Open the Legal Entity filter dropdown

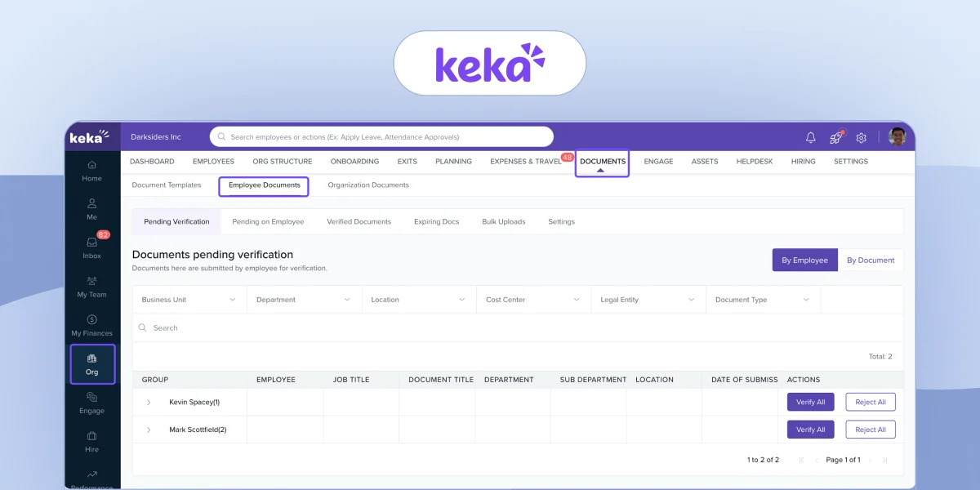648,300
